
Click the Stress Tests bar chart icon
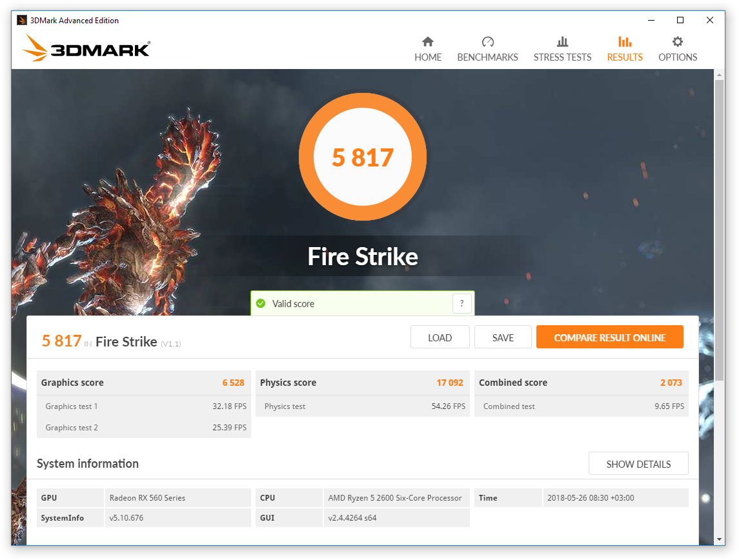(x=562, y=42)
